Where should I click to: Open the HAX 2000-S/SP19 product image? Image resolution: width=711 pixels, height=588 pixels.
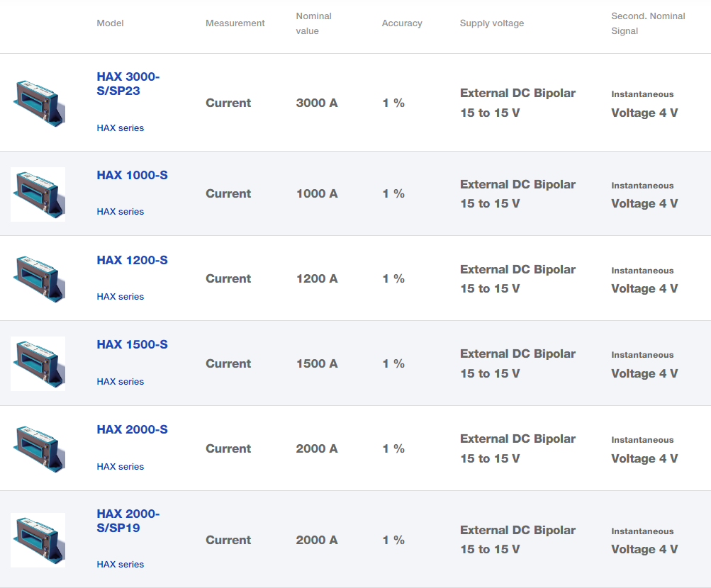38,540
